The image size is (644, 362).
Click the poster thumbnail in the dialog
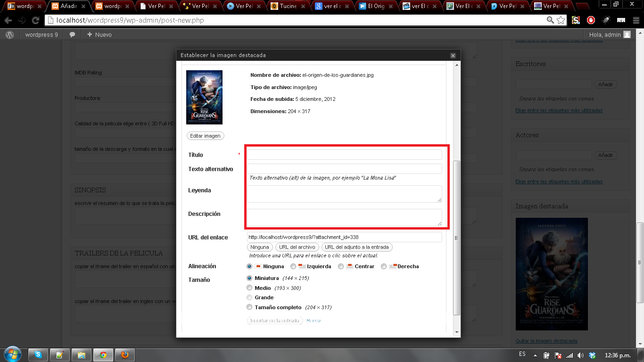(204, 97)
